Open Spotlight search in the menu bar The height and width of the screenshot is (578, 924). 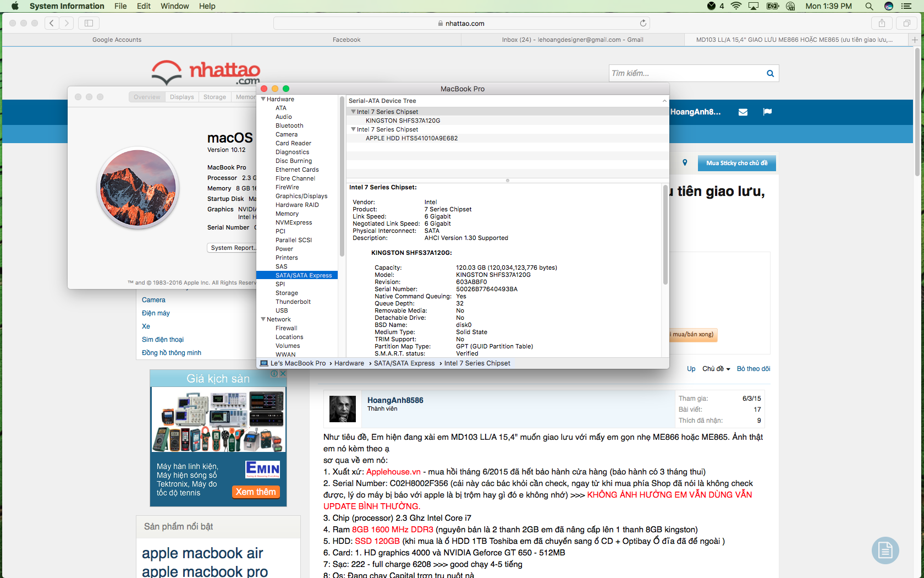(x=869, y=6)
